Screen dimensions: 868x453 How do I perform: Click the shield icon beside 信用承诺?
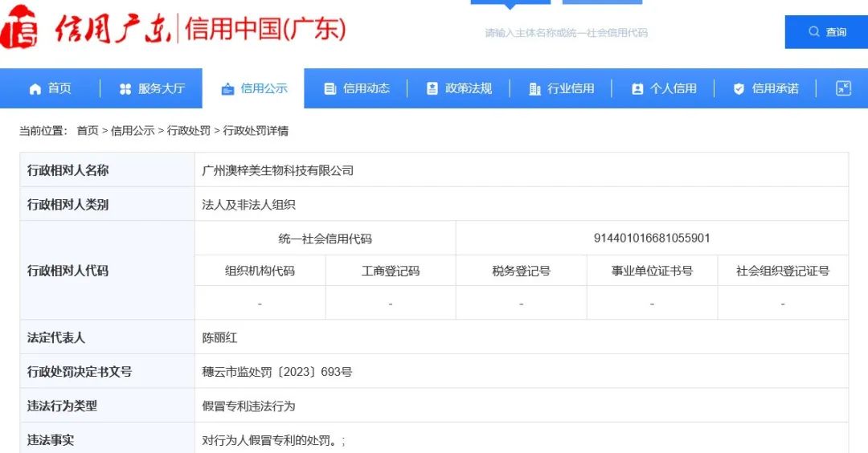pyautogui.click(x=739, y=89)
